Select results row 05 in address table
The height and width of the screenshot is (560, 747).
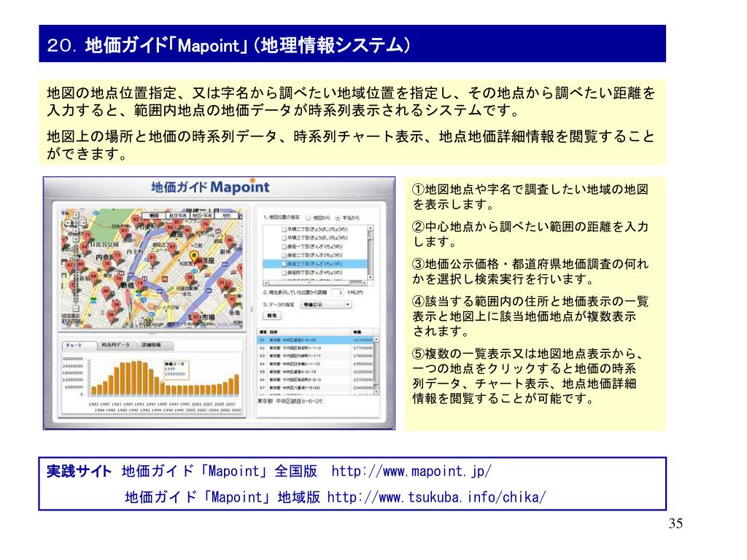(x=316, y=371)
